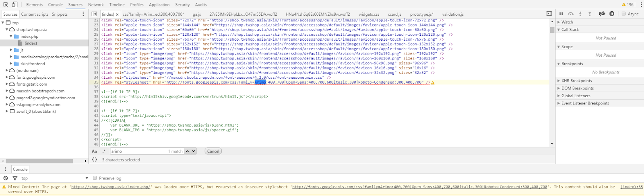Click the source editor vertical scrollbar

click(x=552, y=30)
